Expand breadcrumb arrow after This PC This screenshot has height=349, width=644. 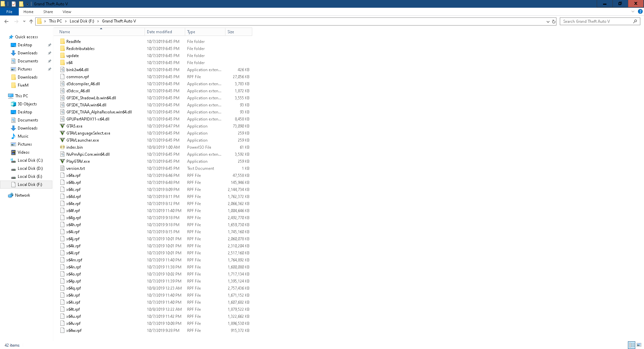66,21
